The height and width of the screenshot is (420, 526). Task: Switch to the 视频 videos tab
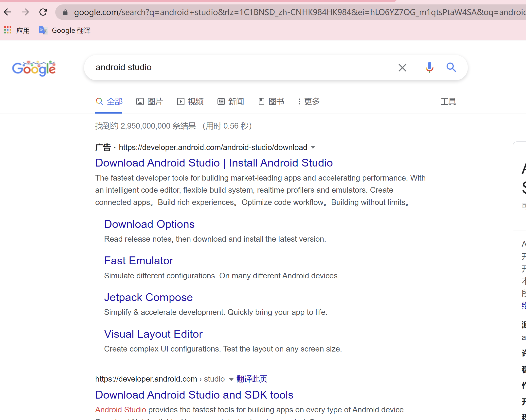pos(190,101)
